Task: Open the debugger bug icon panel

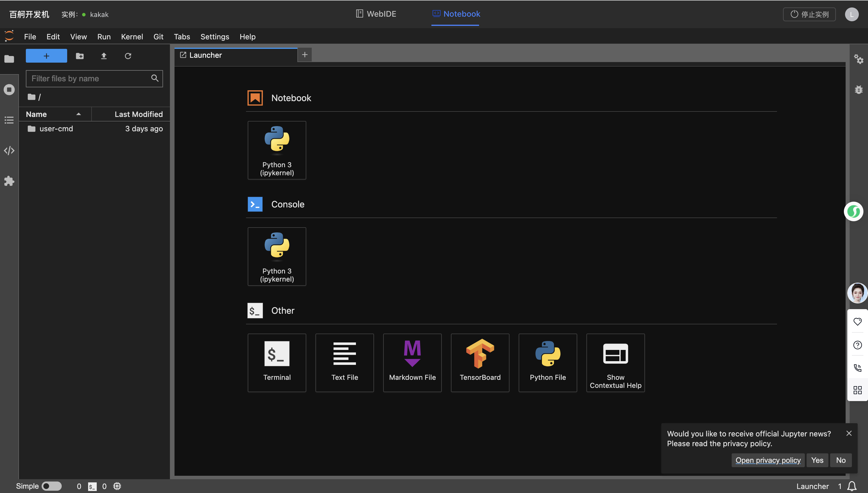Action: 858,90
